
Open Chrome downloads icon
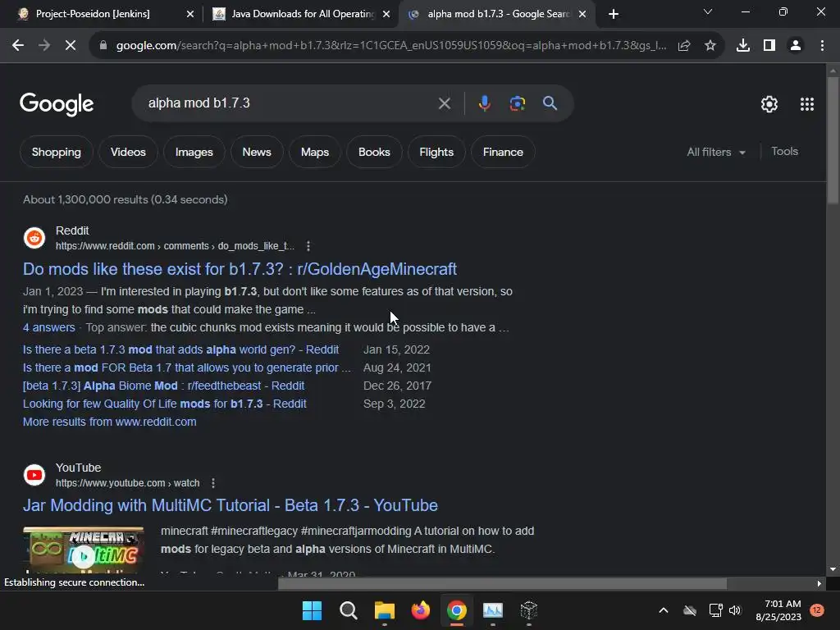[x=743, y=46]
